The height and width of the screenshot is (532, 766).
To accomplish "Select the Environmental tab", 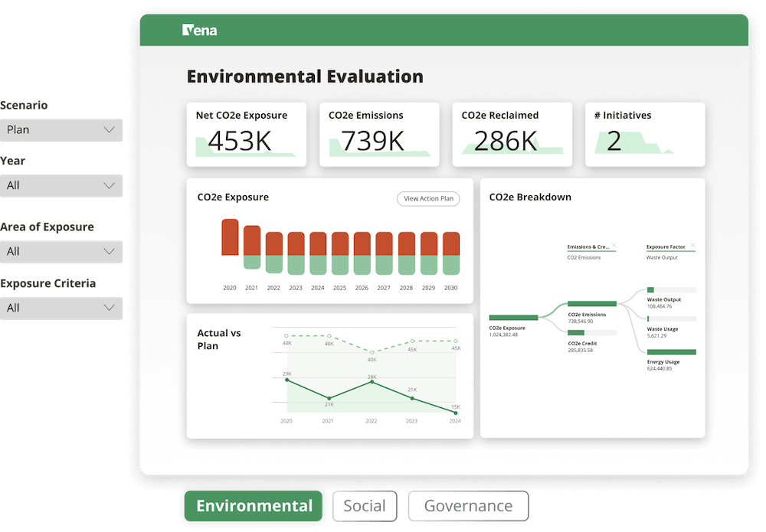I will pyautogui.click(x=253, y=506).
